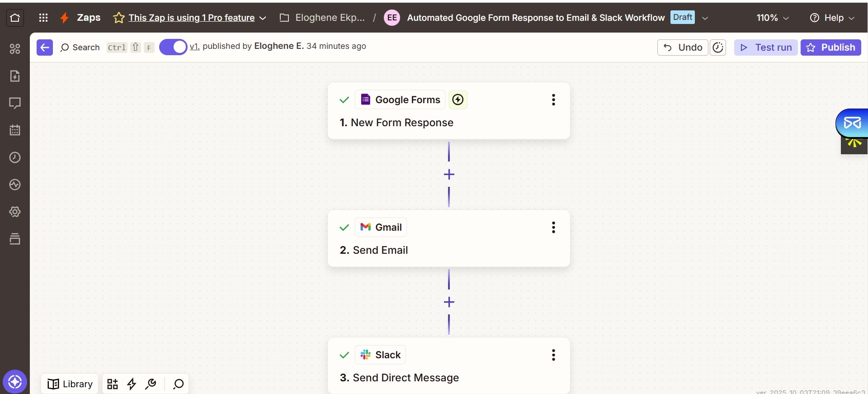Toggle the Zap on/off switch
The image size is (868, 394).
(173, 47)
